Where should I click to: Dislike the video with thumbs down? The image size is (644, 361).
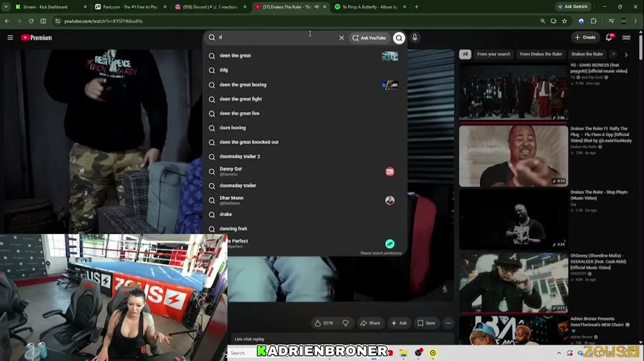346,323
